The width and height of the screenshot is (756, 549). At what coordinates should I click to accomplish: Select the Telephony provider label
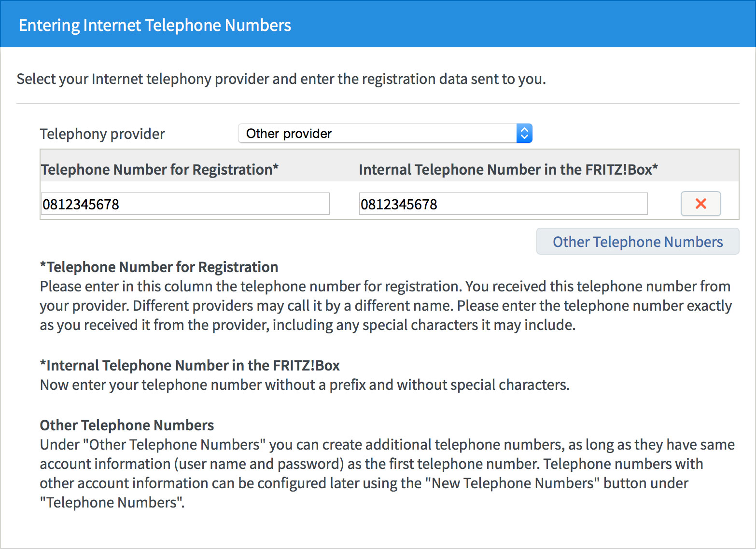102,134
